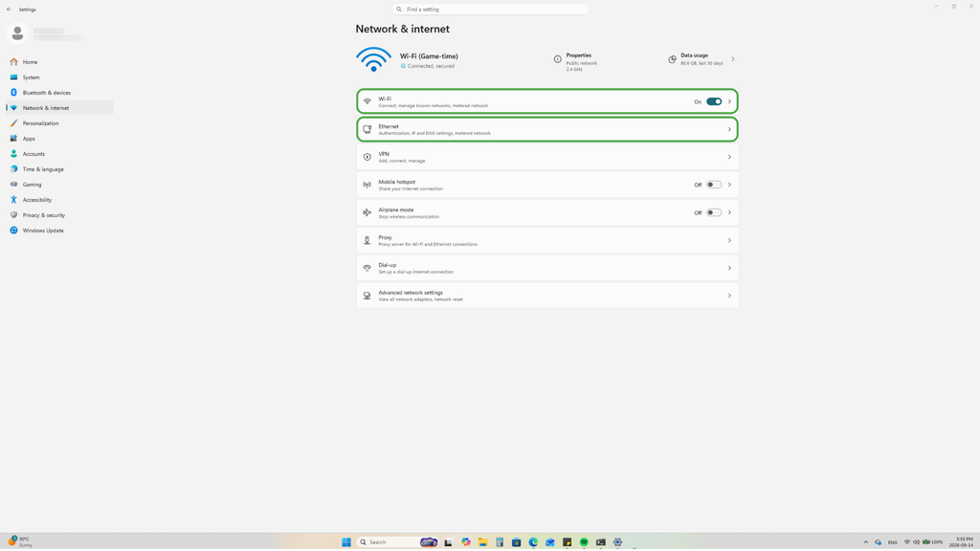
Task: Open the Data usage label
Action: [695, 55]
